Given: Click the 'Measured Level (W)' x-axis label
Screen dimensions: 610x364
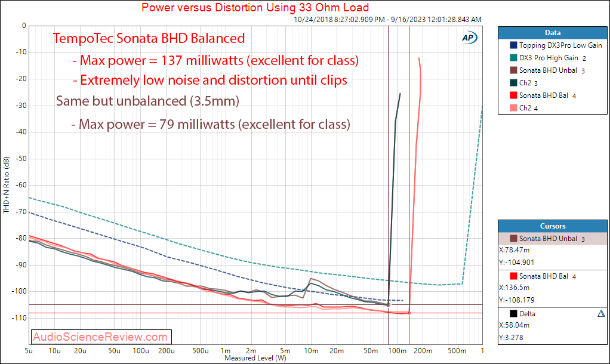Looking at the screenshot, I should 255,358.
